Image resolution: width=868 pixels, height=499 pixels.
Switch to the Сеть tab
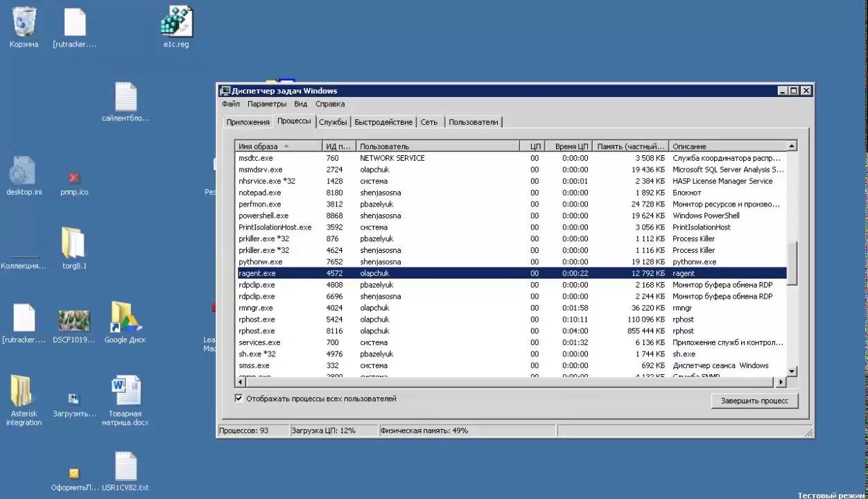(x=429, y=122)
